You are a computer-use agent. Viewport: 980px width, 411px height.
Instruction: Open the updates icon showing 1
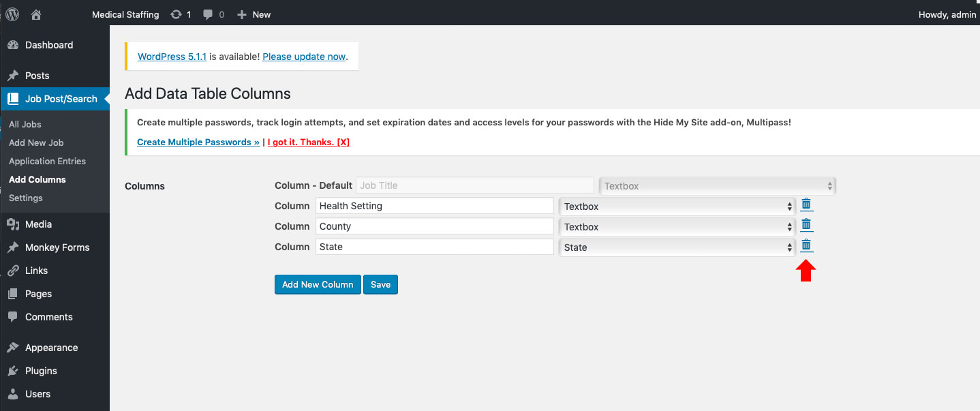pyautogui.click(x=176, y=14)
